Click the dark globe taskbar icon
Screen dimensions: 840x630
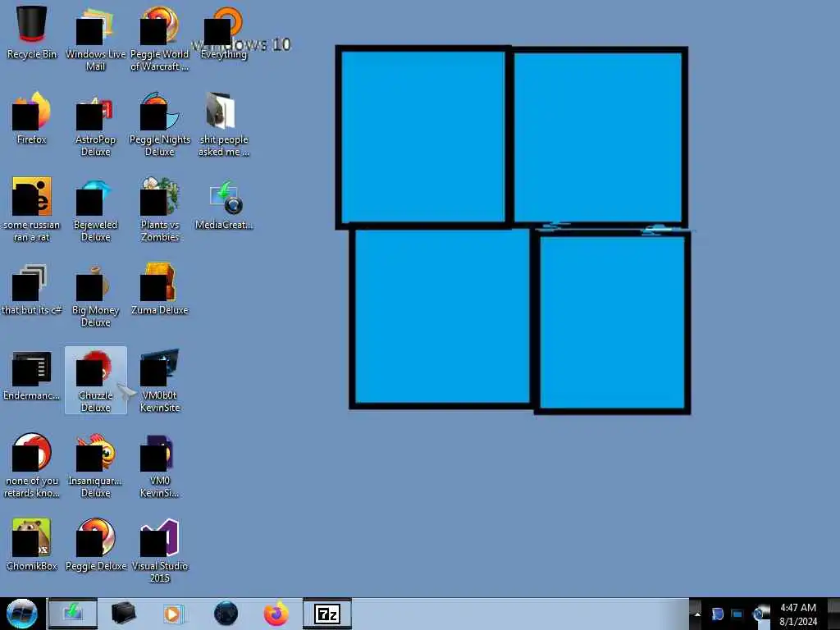coord(226,614)
